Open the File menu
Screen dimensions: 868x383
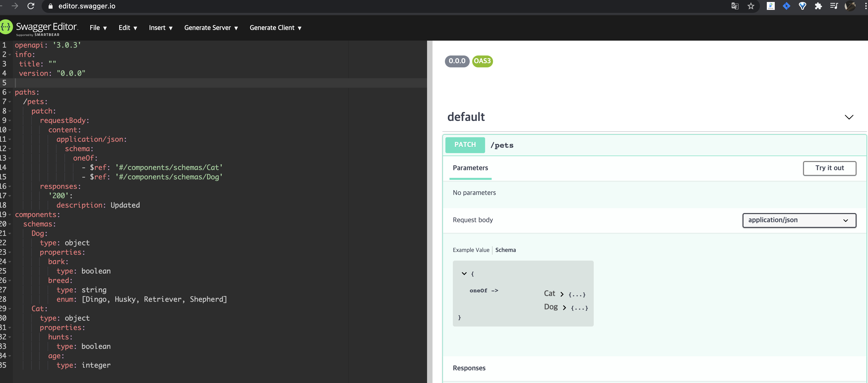pos(98,27)
